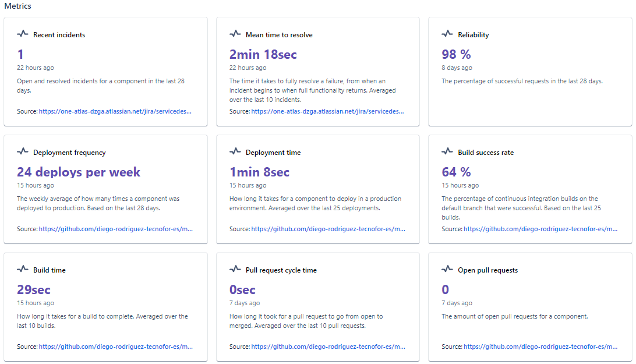Screen dimensions: 636x364
Task: Open the Build time GitHub source link
Action: 115,347
